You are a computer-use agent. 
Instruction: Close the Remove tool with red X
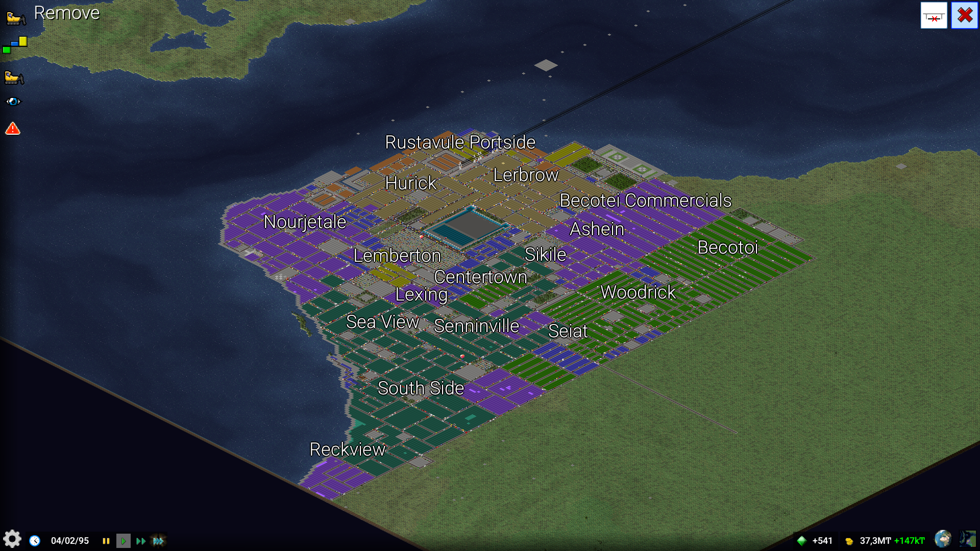click(x=964, y=16)
